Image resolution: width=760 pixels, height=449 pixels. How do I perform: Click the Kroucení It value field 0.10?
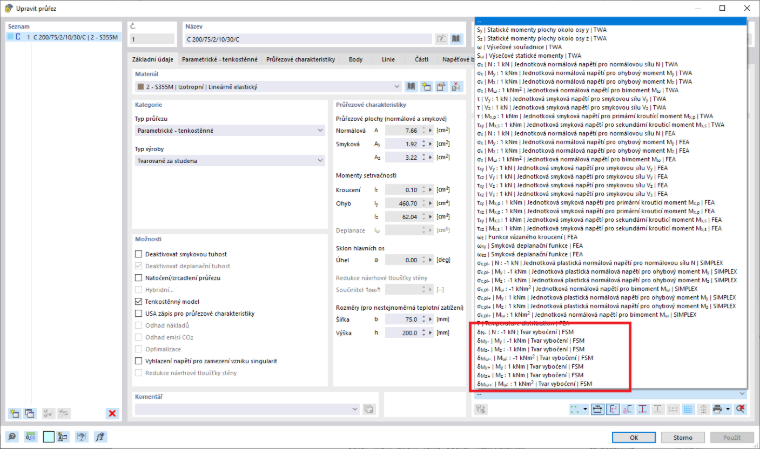(403, 190)
